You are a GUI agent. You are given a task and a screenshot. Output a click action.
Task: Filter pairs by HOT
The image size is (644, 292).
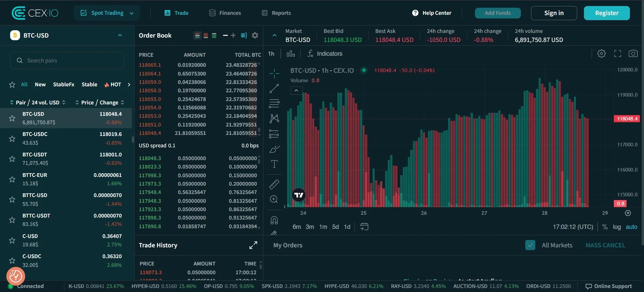coord(113,85)
